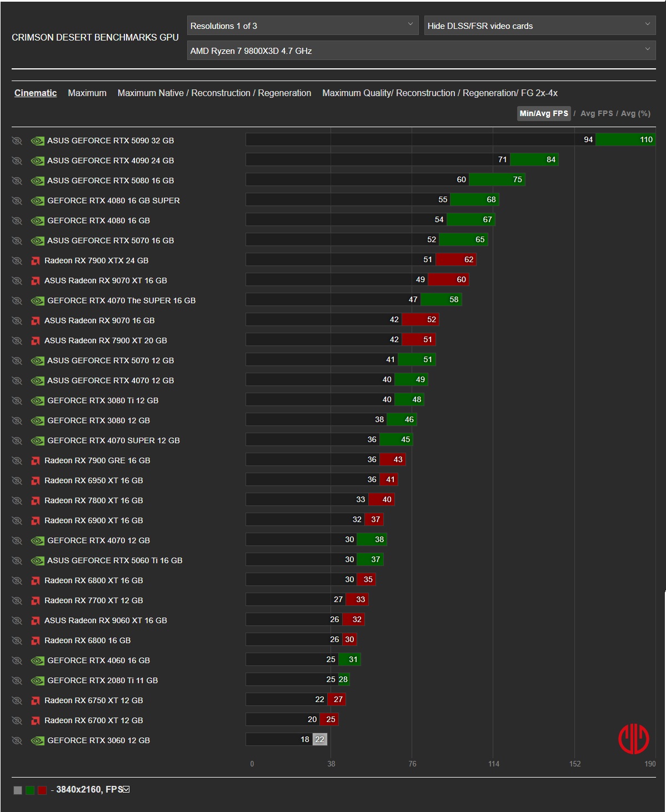This screenshot has height=812, width=666.
Task: Toggle visibility of GEFORCE RTX 3080 12 GB
Action: (17, 421)
